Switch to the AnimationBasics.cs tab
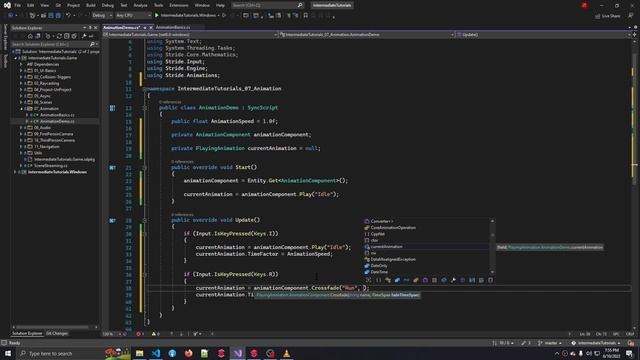 tap(173, 27)
